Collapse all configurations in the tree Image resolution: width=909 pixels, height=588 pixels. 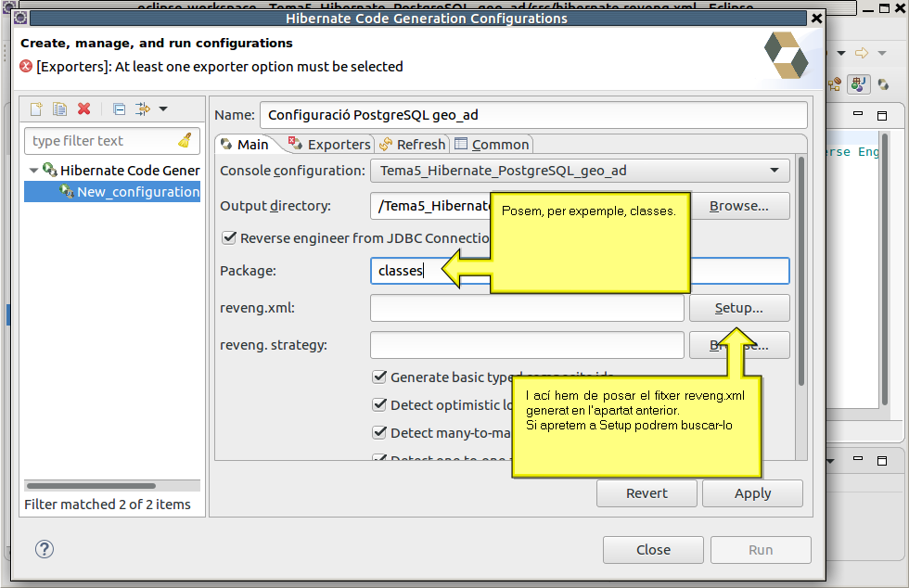[120, 109]
